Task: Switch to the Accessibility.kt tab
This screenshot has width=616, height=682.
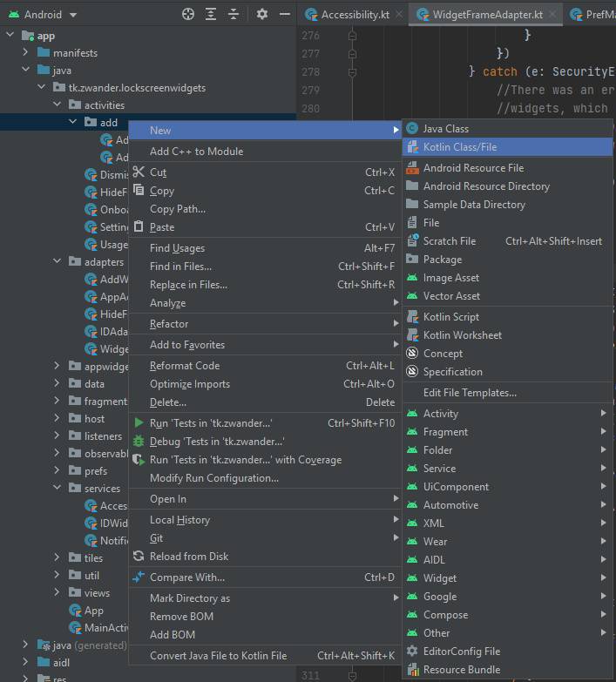Action: coord(355,14)
